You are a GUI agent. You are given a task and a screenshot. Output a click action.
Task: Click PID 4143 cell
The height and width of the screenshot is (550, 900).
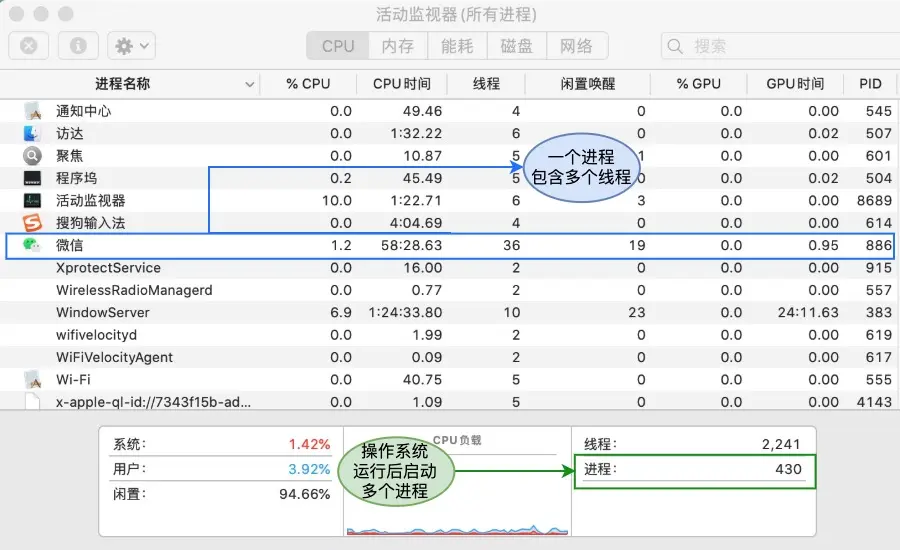click(x=874, y=402)
